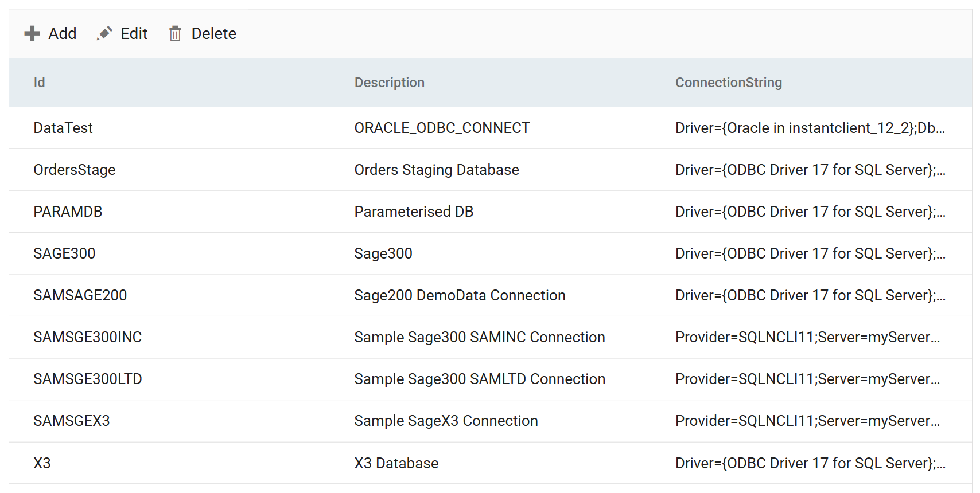The image size is (980, 493).
Task: Click the OrdersStage connection string cell
Action: [x=810, y=170]
